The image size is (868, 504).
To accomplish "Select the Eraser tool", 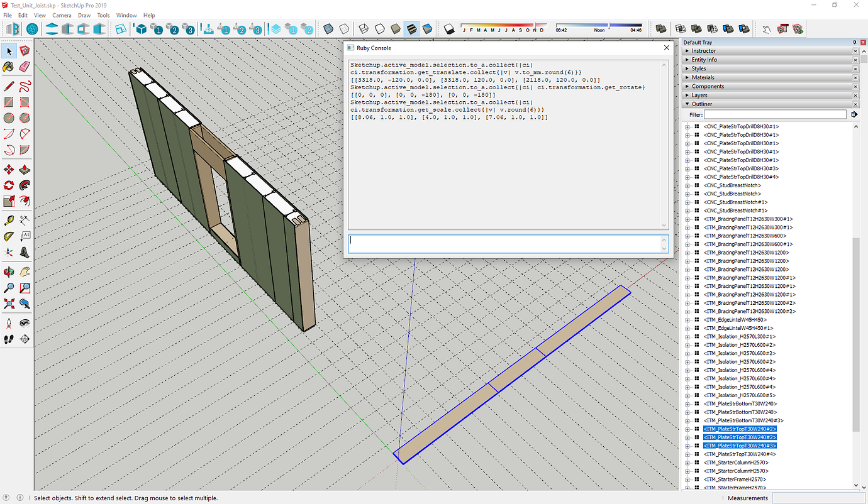I will click(x=25, y=67).
